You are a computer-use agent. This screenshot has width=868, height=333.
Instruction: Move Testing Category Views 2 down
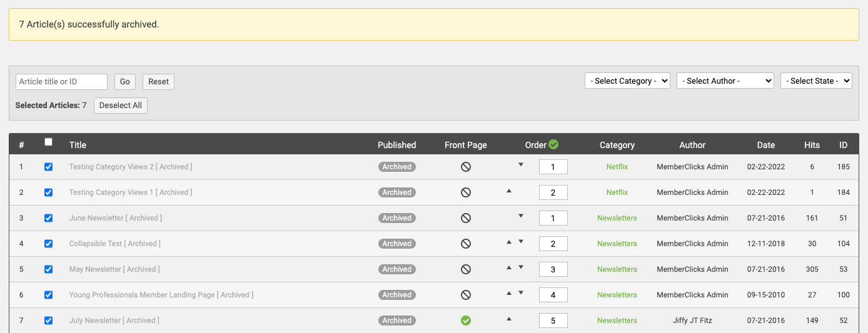point(521,165)
